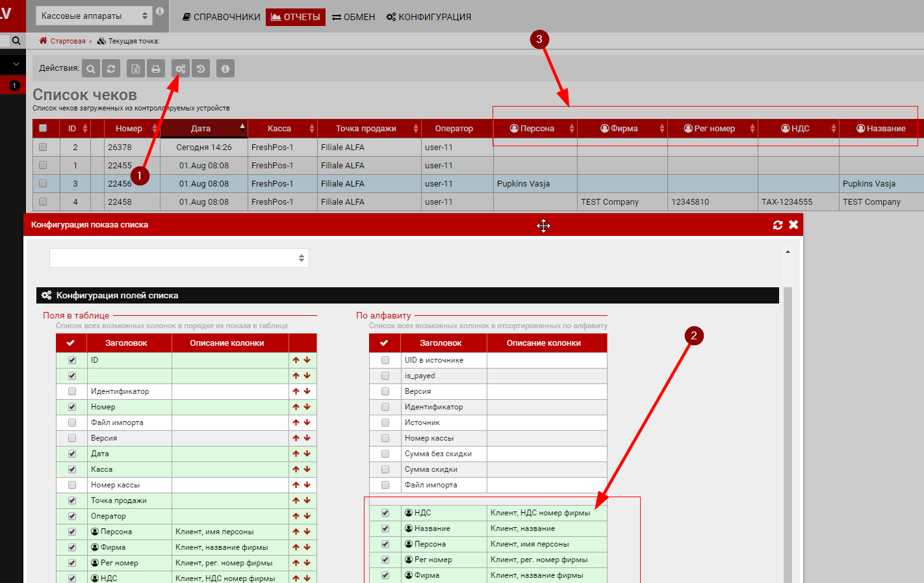The image size is (924, 583).
Task: Click the refresh list icon in Действия
Action: (x=111, y=69)
